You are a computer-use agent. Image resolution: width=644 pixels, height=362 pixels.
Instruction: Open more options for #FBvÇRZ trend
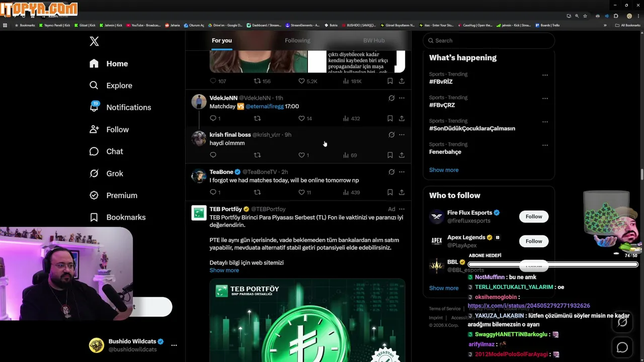(545, 99)
